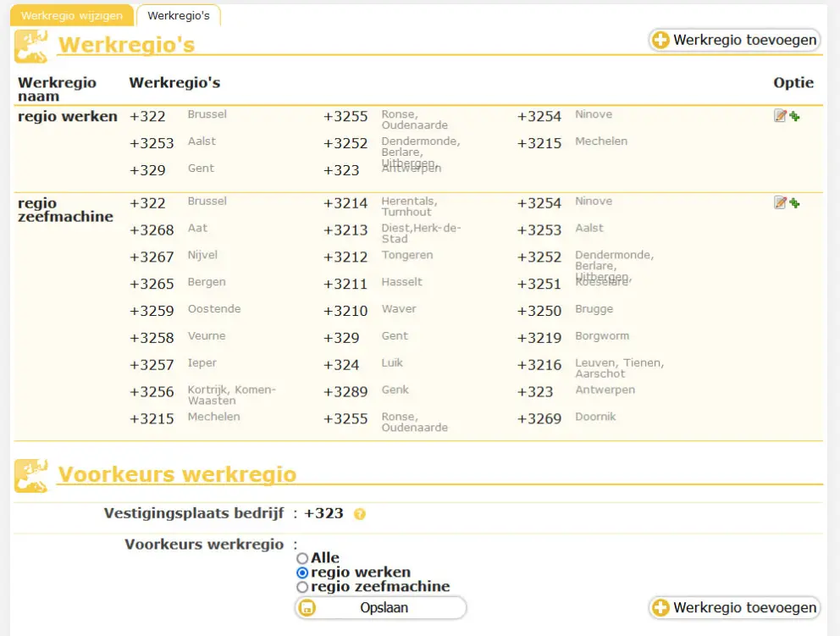Click the help icon next to +323
The height and width of the screenshot is (636, 840).
coord(359,514)
